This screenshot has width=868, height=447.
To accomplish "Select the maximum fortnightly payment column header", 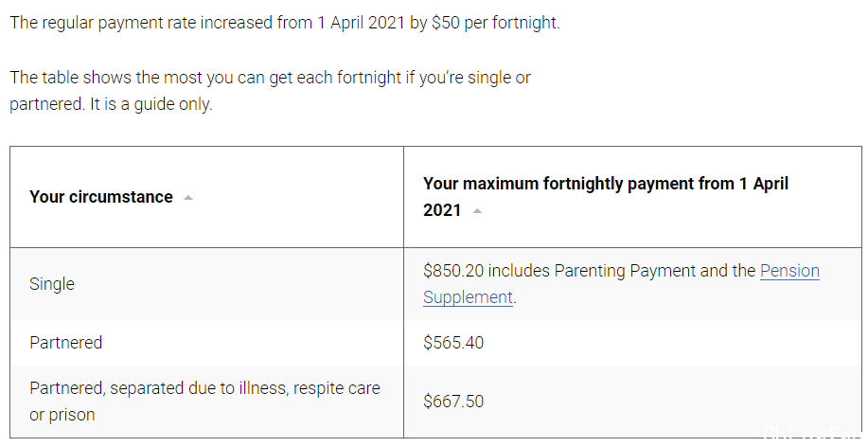I will [x=606, y=197].
